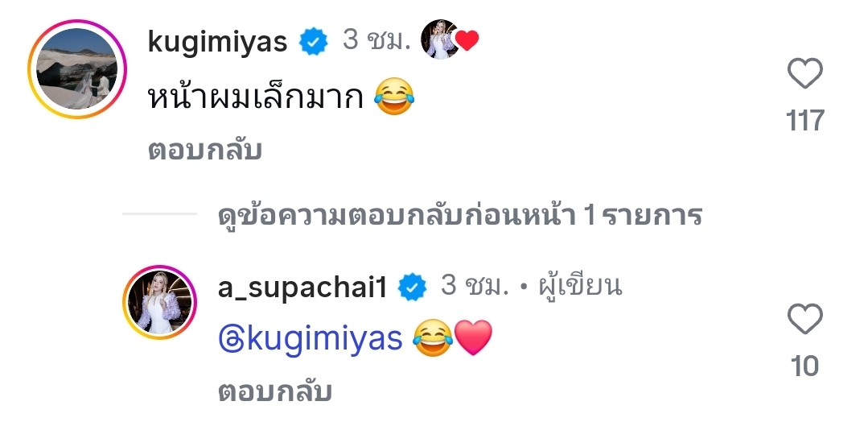The image size is (868, 422).
Task: Expand previous replies "ดูข้อความตอบกลับก่อนหน้า 1 รายการ"
Action: pos(460,215)
